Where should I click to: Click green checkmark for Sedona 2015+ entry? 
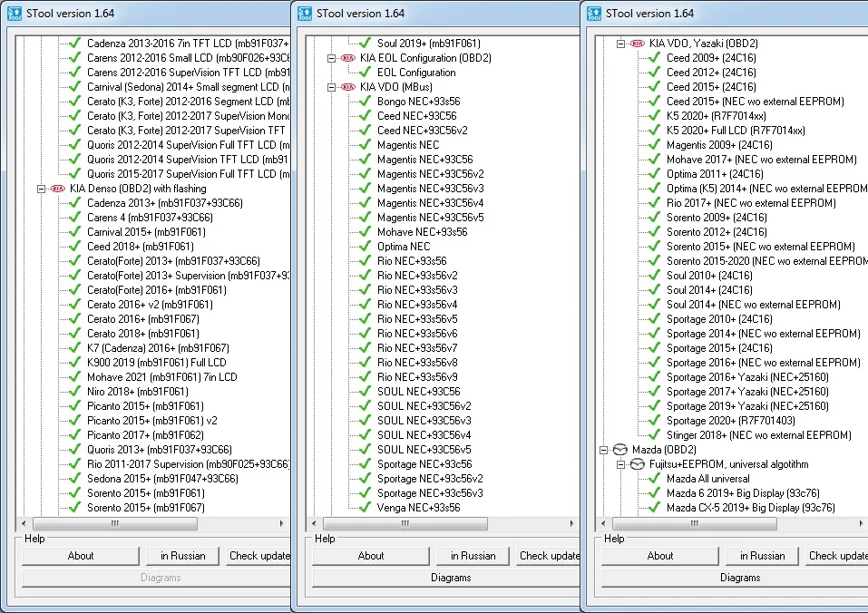(x=74, y=479)
